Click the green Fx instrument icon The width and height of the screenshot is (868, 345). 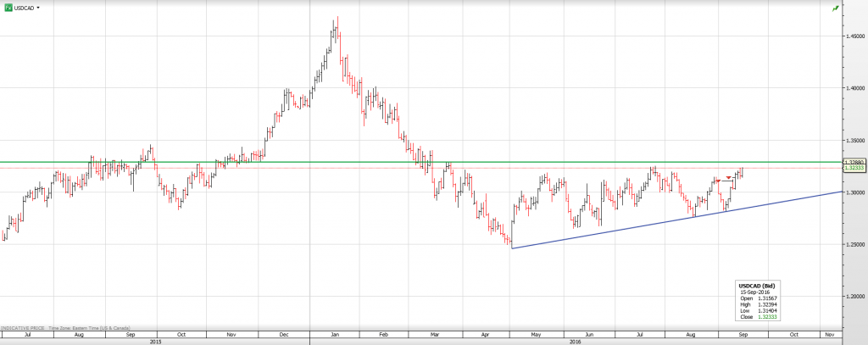tap(8, 8)
